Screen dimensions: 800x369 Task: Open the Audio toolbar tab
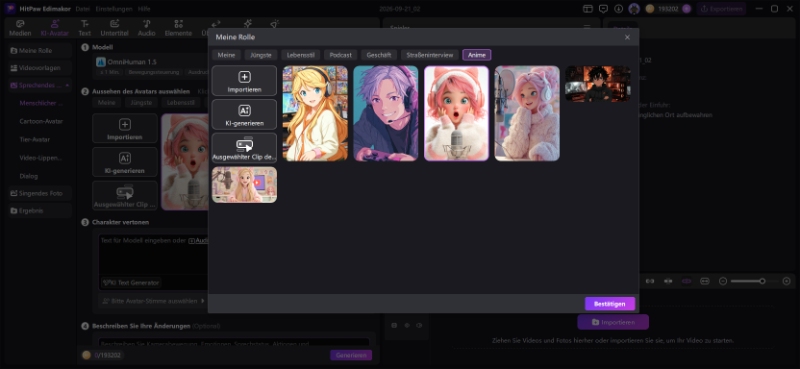coord(146,28)
